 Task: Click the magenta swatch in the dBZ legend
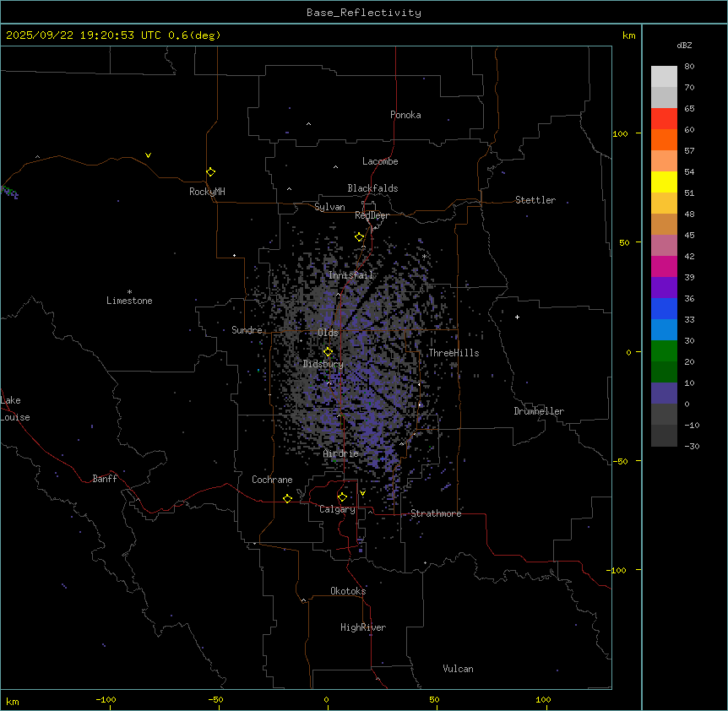point(664,266)
